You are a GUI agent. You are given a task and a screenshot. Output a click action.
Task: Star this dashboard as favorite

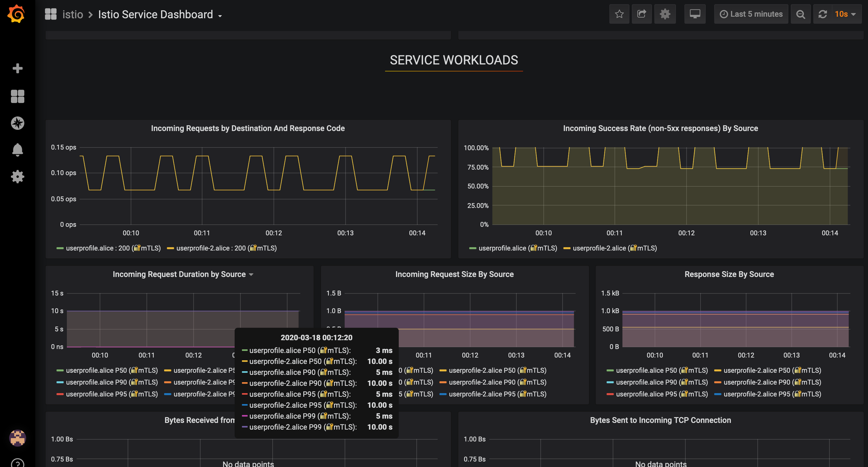619,14
